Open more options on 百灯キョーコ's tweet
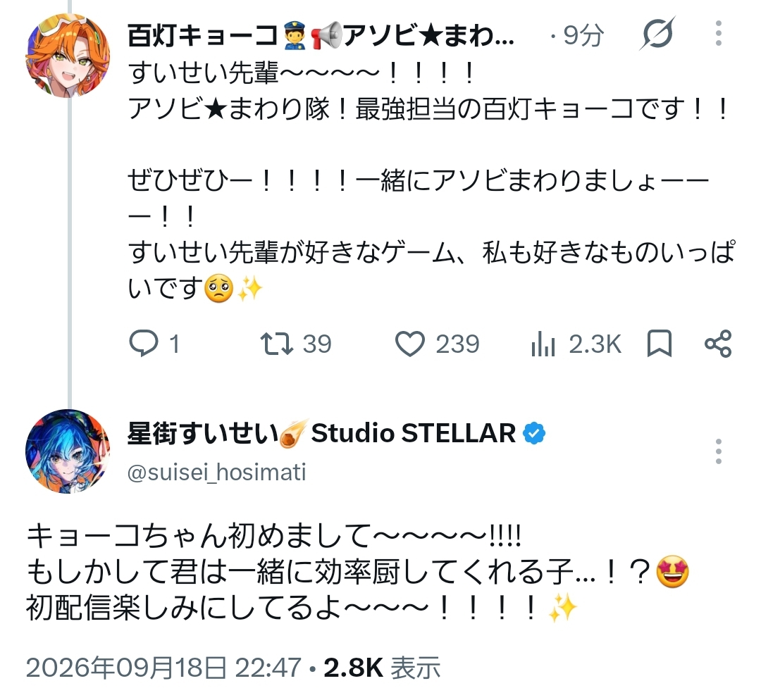761x700 pixels. pos(719,34)
